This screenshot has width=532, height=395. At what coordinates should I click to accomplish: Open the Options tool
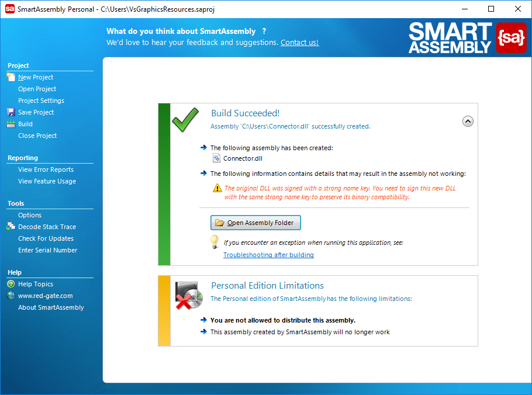pyautogui.click(x=30, y=215)
